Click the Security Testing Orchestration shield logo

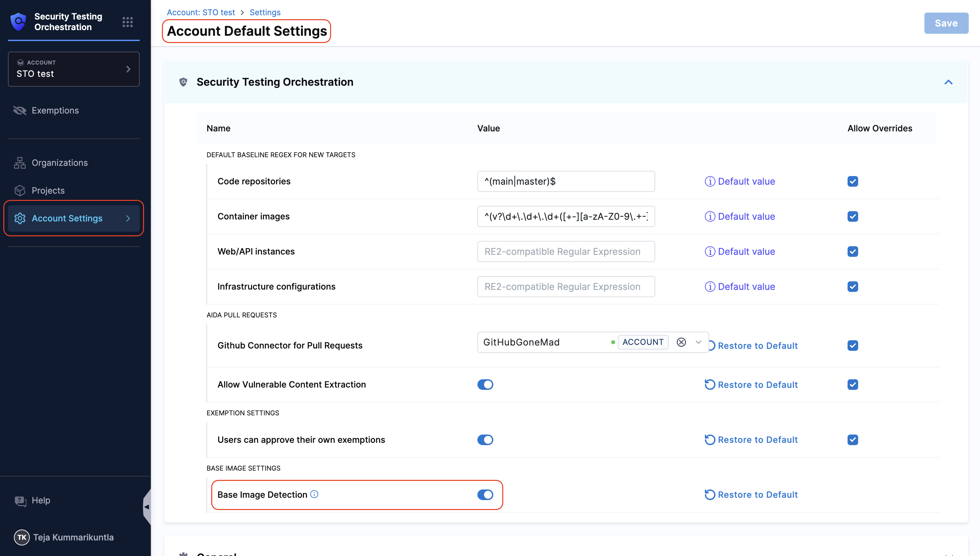[18, 22]
